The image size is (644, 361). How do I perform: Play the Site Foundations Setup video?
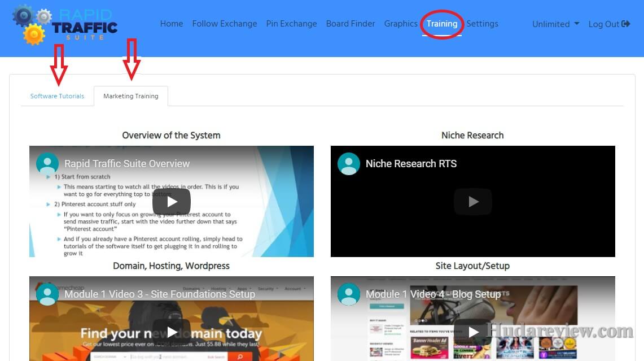[172, 332]
